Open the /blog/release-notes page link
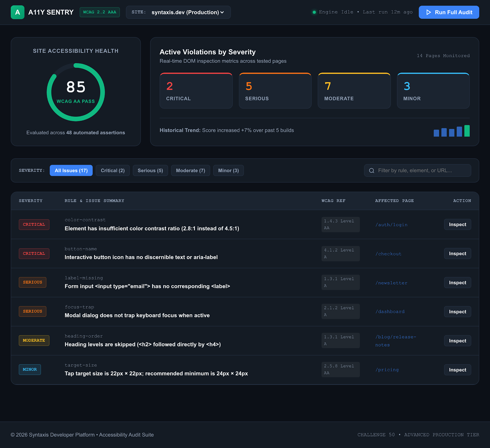The width and height of the screenshot is (490, 448). pos(396,341)
